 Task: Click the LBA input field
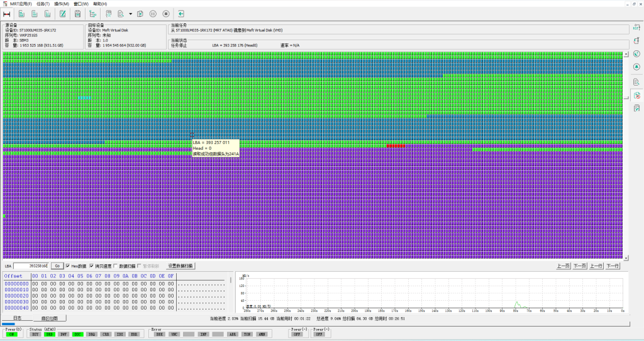(x=31, y=266)
